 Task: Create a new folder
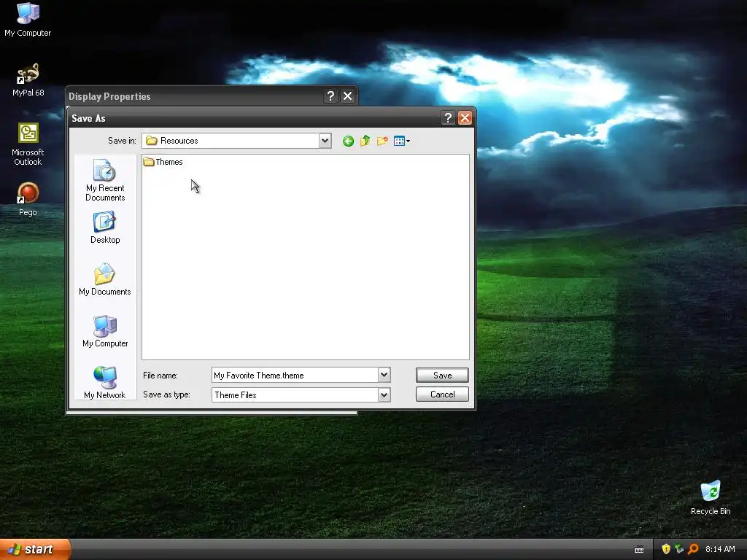tap(382, 141)
